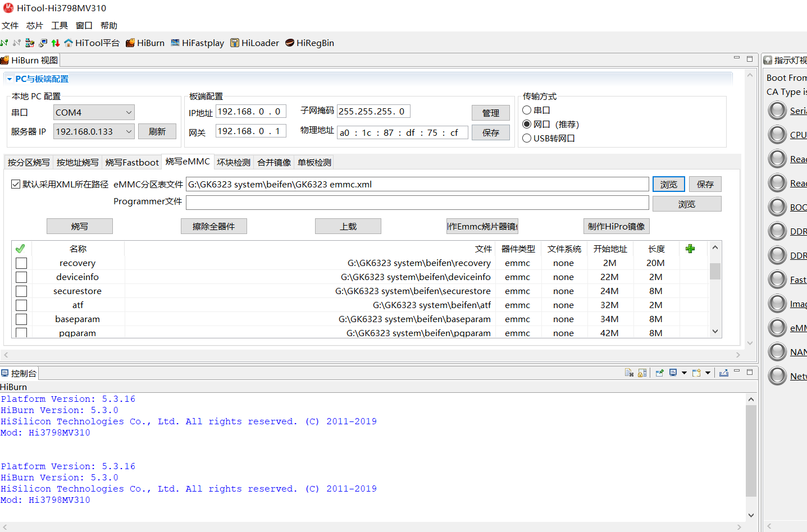Click the 管理 button in 板端配置
Image resolution: width=807 pixels, height=532 pixels.
(x=491, y=113)
